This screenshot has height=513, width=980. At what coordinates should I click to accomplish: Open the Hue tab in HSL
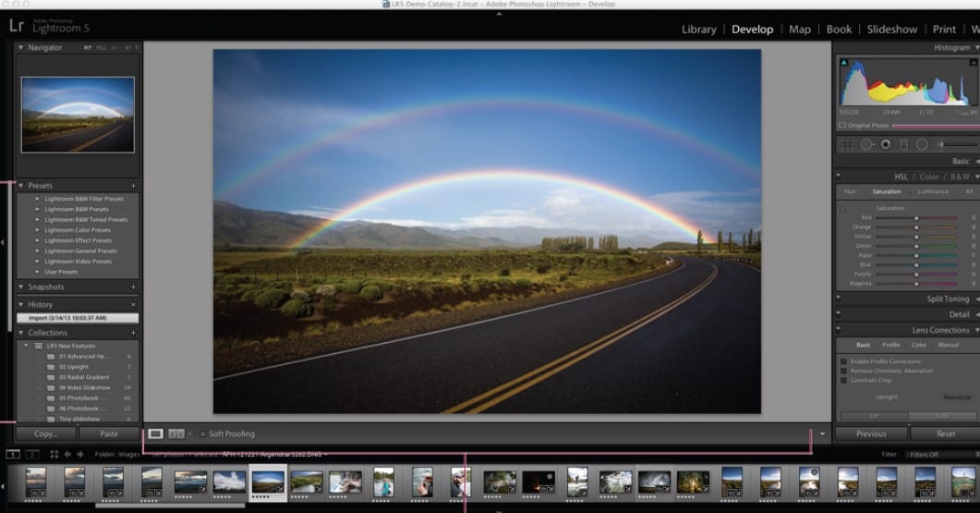850,191
